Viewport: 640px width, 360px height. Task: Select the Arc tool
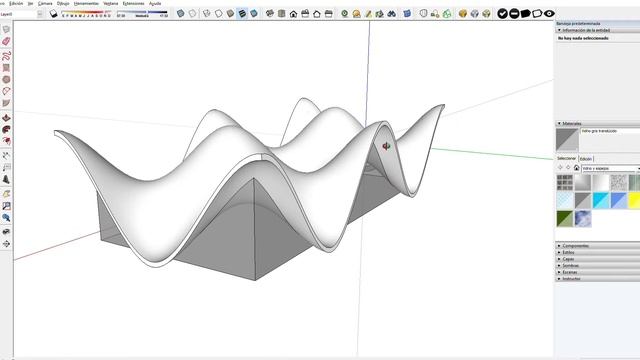pyautogui.click(x=6, y=91)
